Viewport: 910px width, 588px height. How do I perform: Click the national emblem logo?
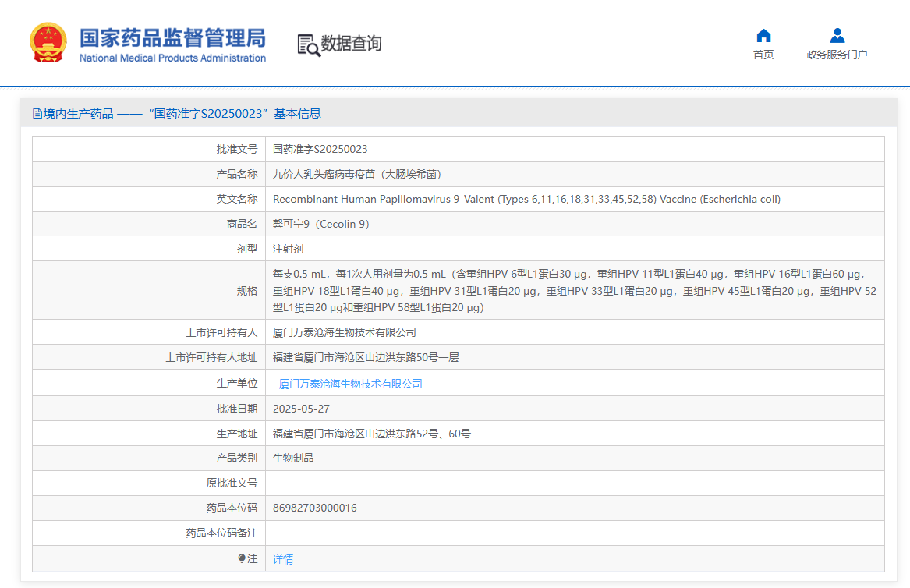tap(48, 42)
